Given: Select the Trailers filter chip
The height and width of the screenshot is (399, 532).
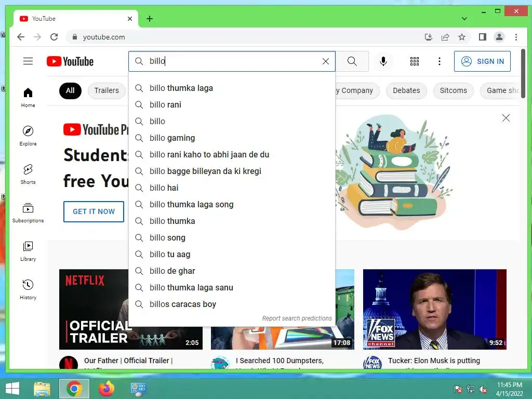Looking at the screenshot, I should click(x=107, y=90).
